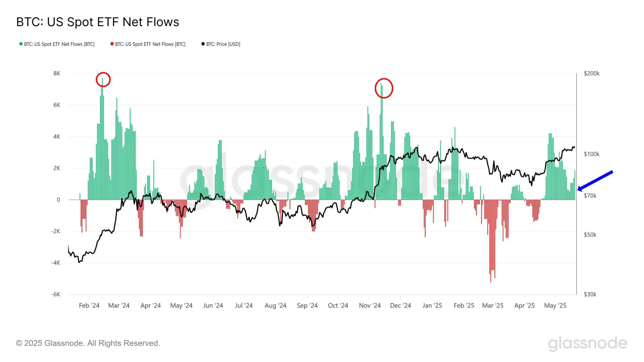The width and height of the screenshot is (644, 362).
Task: Toggle the "BTC: Price [USD]" legend label
Action: point(223,44)
